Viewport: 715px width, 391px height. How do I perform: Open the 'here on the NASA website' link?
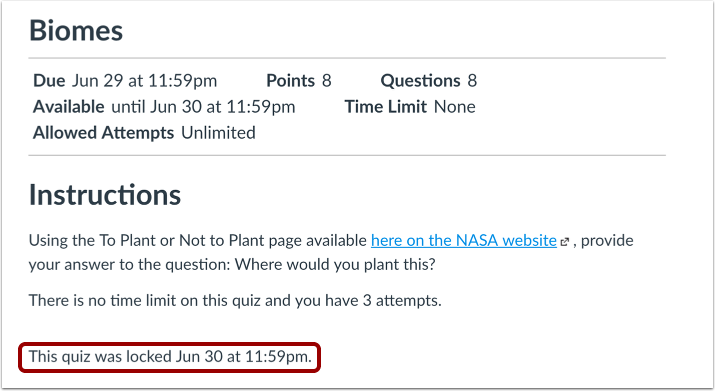pos(464,240)
